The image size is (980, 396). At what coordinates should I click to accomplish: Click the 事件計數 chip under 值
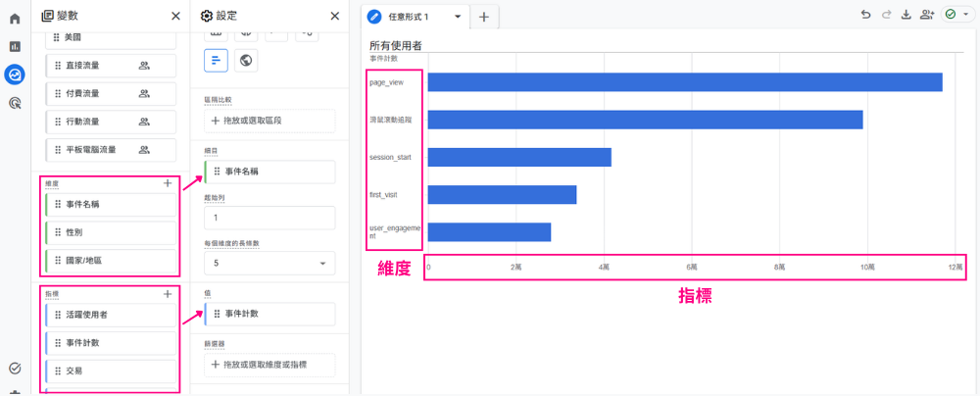pyautogui.click(x=269, y=314)
